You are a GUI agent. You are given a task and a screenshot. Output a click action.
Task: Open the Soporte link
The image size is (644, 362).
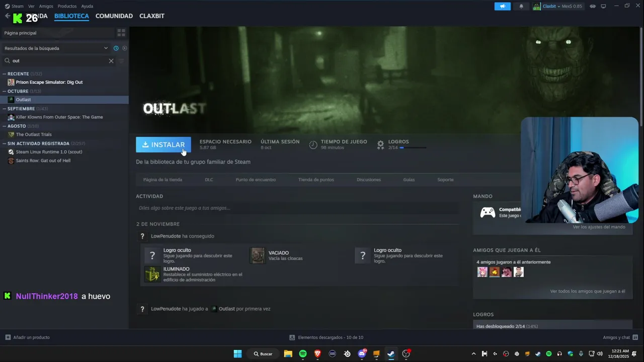445,179
